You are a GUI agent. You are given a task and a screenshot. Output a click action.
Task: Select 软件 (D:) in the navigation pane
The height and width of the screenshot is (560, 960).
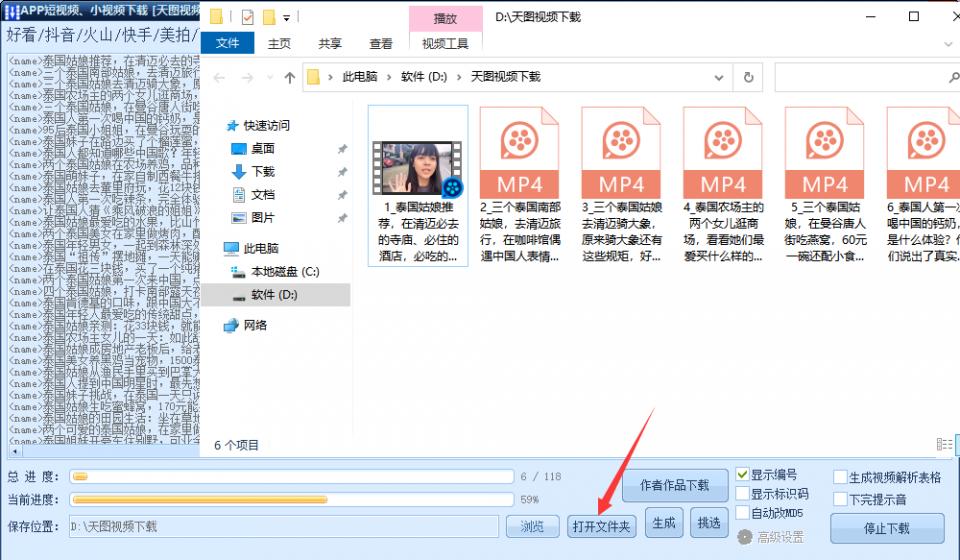click(276, 295)
